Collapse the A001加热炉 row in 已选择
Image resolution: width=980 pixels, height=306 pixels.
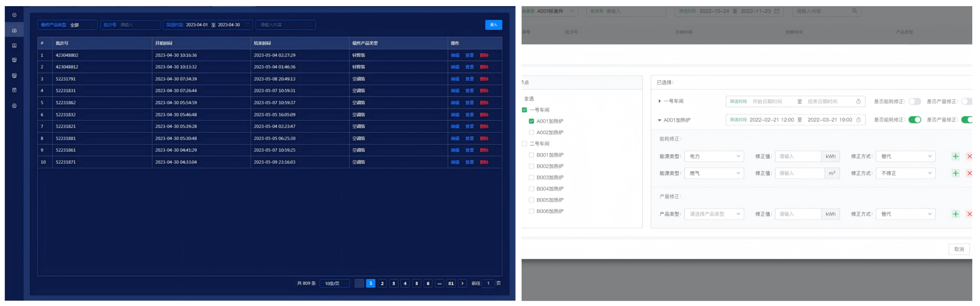(660, 120)
